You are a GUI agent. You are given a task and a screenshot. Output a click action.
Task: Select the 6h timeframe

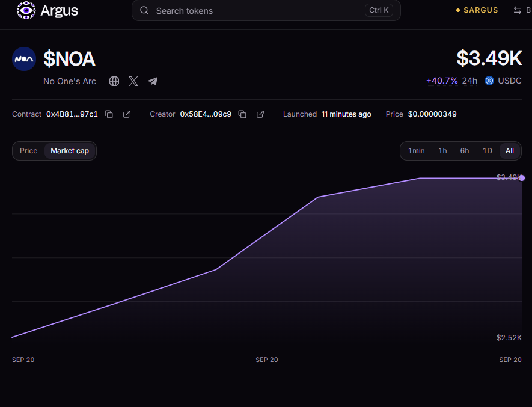pos(465,151)
